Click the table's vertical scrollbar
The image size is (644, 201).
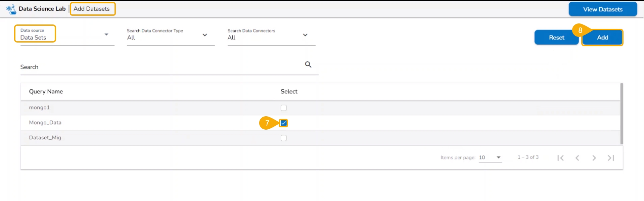(x=622, y=114)
